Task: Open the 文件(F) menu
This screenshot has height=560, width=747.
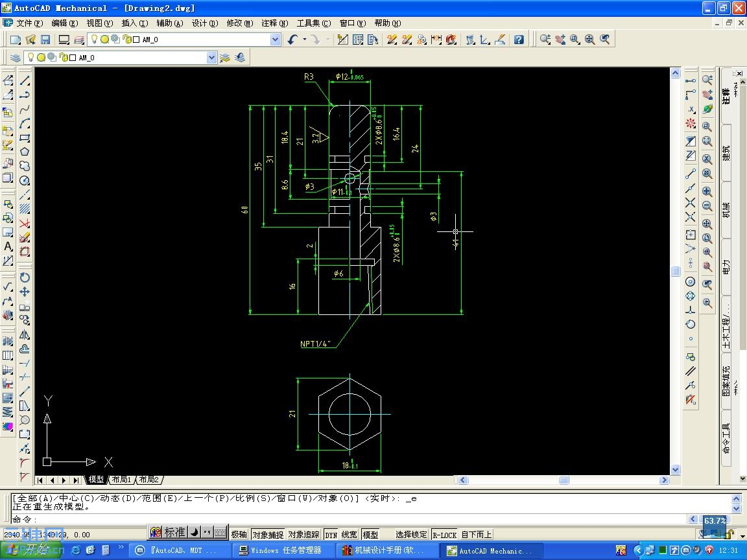Action: pyautogui.click(x=29, y=23)
